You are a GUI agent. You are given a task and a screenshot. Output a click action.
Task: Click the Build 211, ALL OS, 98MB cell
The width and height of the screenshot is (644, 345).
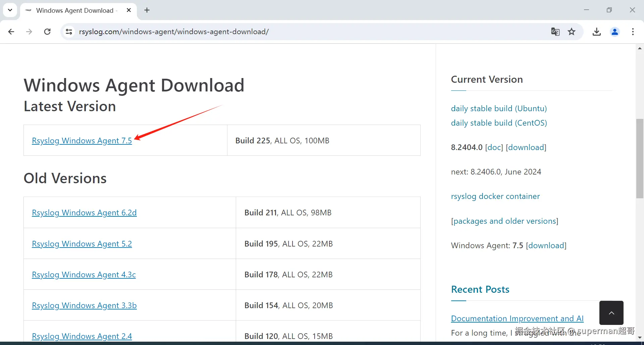pos(328,213)
